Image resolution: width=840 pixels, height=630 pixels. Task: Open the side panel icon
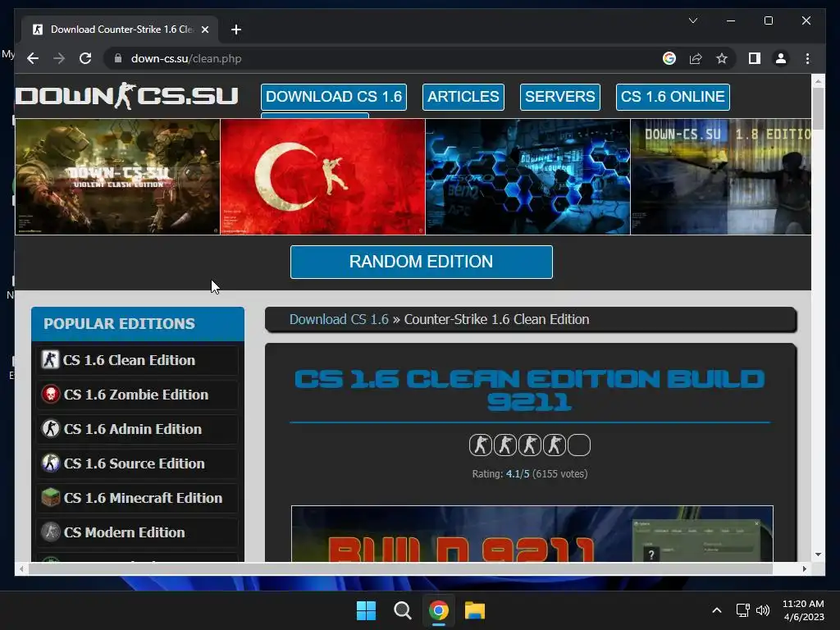pyautogui.click(x=755, y=58)
